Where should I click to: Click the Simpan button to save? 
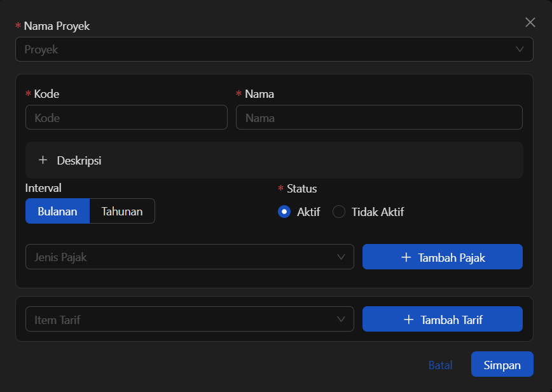pos(502,364)
